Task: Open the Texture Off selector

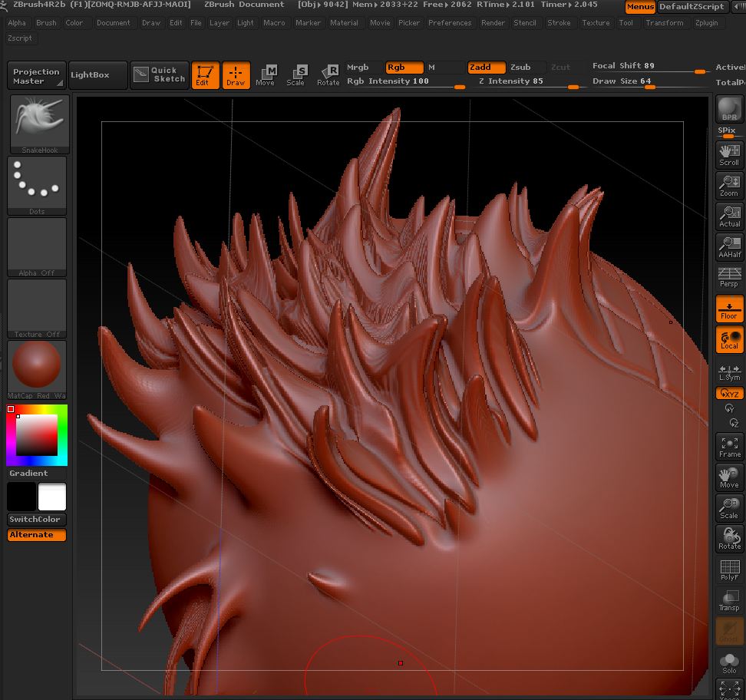Action: pyautogui.click(x=37, y=309)
